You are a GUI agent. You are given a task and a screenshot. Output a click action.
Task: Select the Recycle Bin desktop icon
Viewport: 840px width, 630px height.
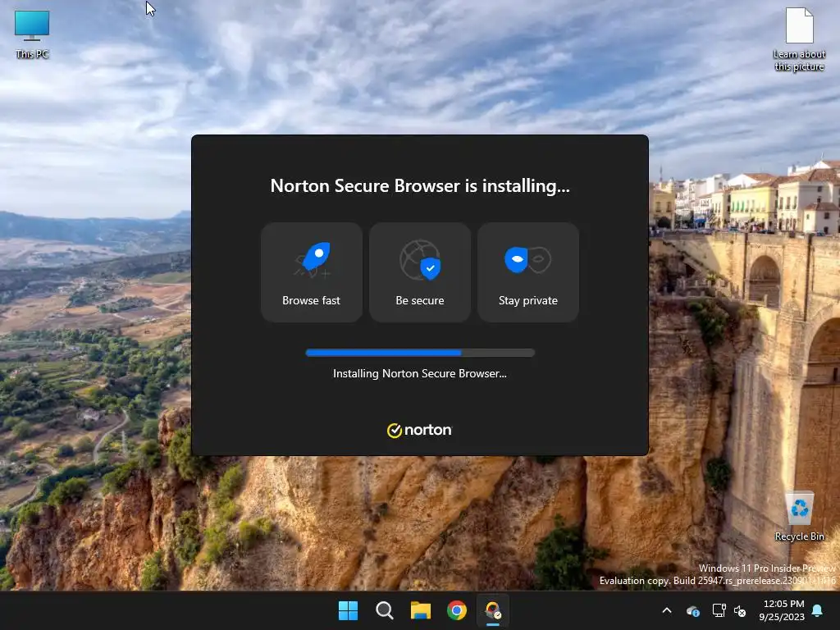pos(799,517)
